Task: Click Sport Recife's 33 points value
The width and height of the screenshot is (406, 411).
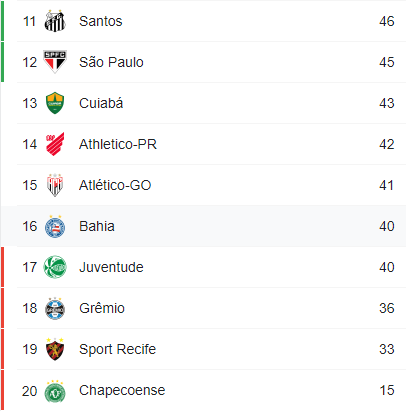Action: point(387,349)
